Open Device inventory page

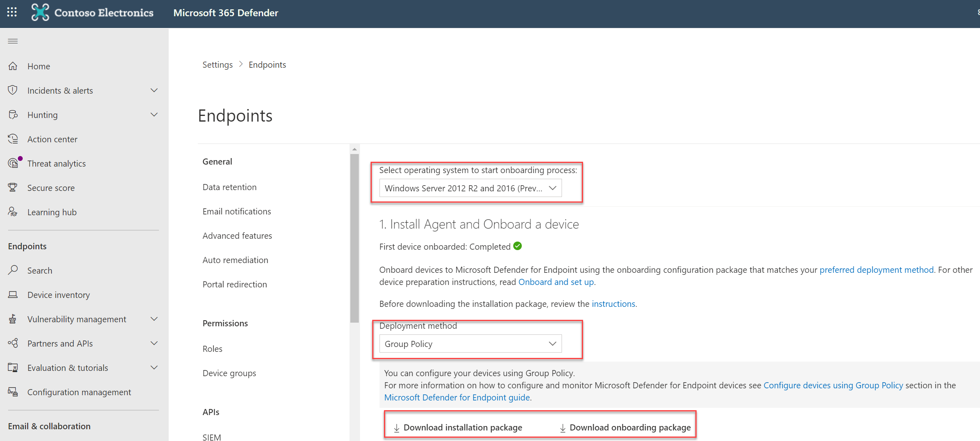(59, 295)
